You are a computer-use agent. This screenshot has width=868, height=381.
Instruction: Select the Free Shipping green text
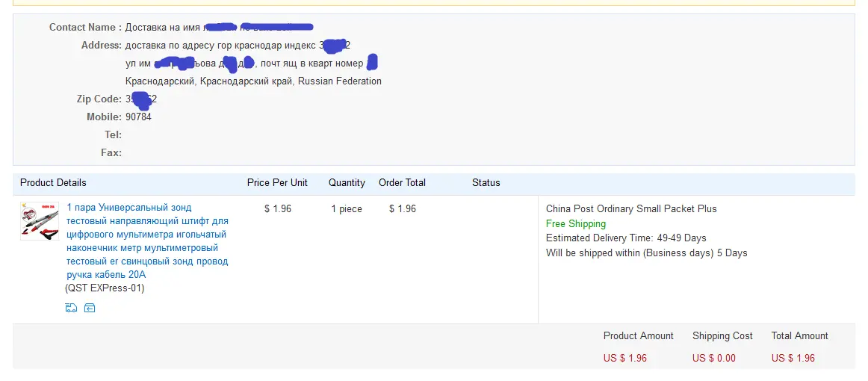coord(576,223)
